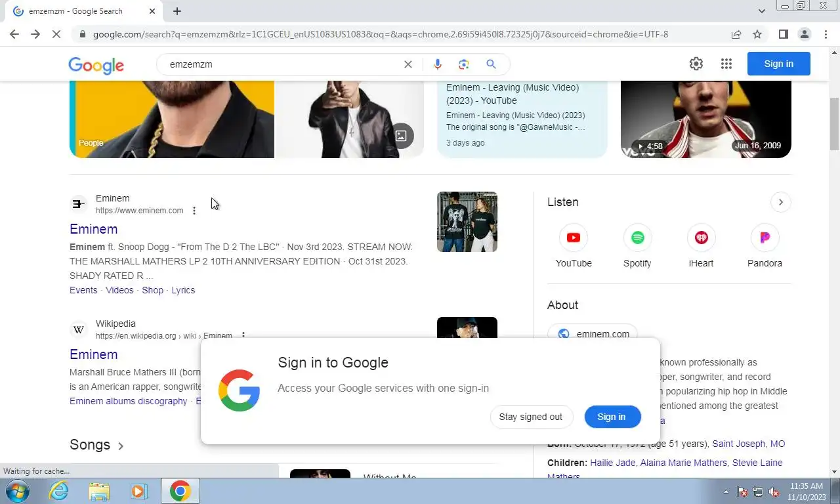
Task: Submit search with magnifier icon
Action: (x=491, y=64)
